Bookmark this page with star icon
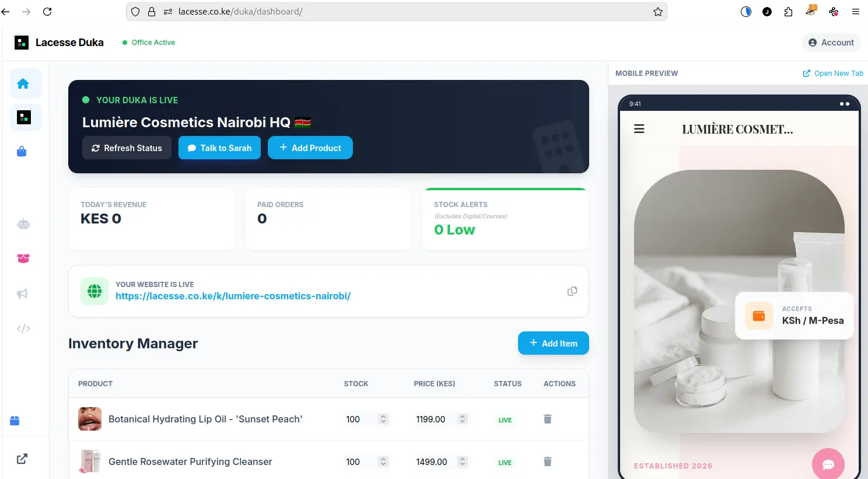 click(658, 12)
